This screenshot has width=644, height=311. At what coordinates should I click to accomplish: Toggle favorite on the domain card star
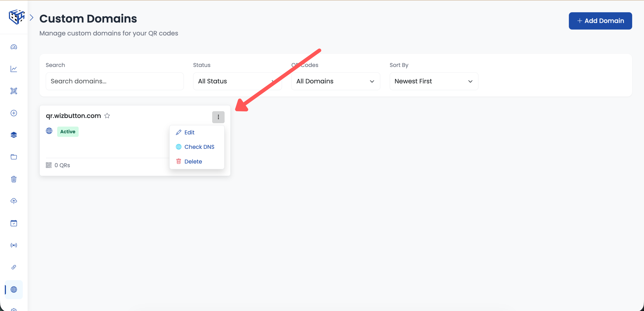[107, 116]
